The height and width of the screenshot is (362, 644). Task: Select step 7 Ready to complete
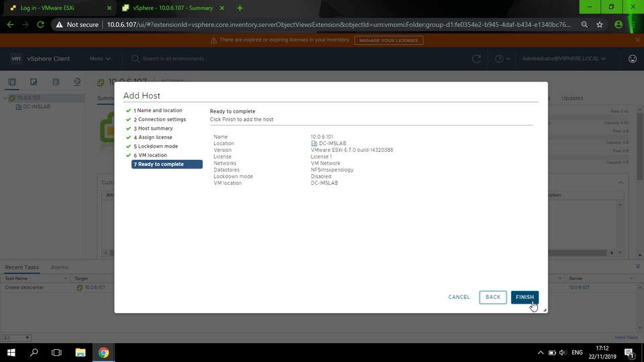(x=167, y=164)
